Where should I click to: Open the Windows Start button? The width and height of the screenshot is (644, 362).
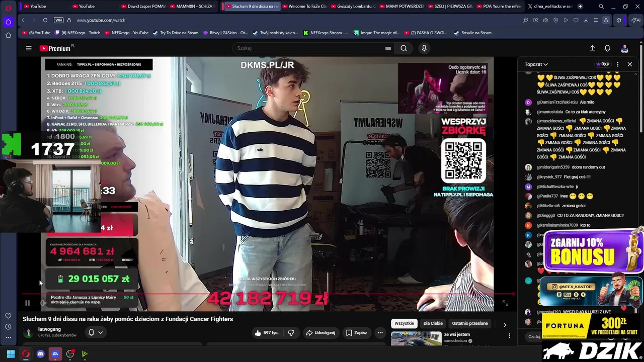pyautogui.click(x=11, y=354)
